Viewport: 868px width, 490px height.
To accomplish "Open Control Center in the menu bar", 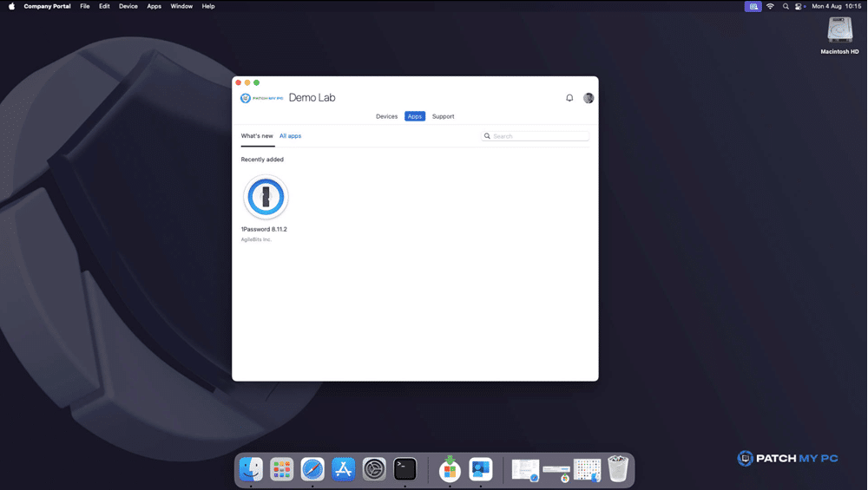I will coord(800,7).
